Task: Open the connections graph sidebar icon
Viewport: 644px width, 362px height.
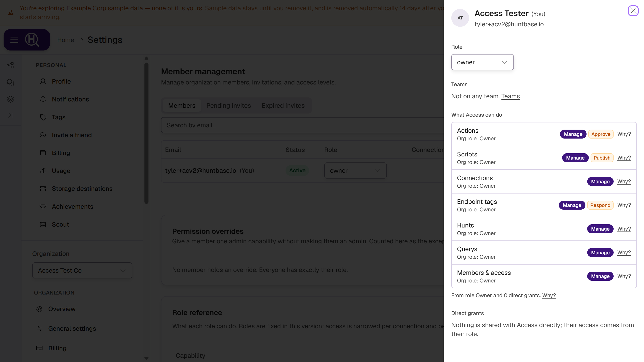Action: [x=10, y=65]
